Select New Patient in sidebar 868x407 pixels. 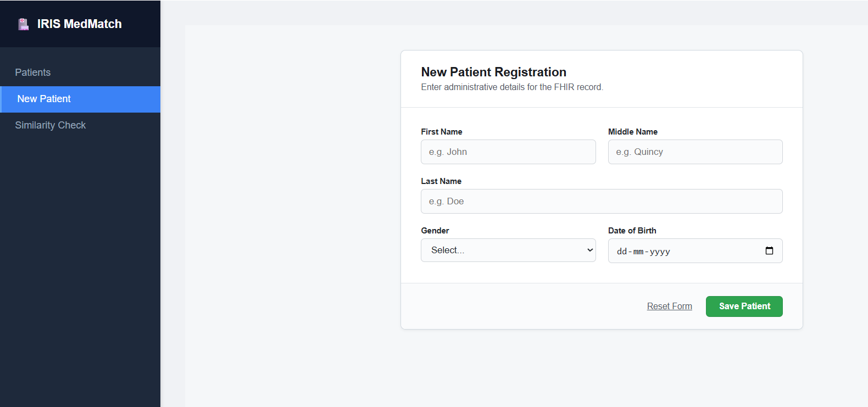tap(44, 99)
